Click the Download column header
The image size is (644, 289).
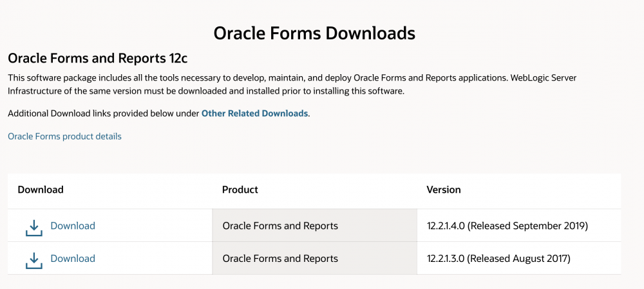[41, 190]
